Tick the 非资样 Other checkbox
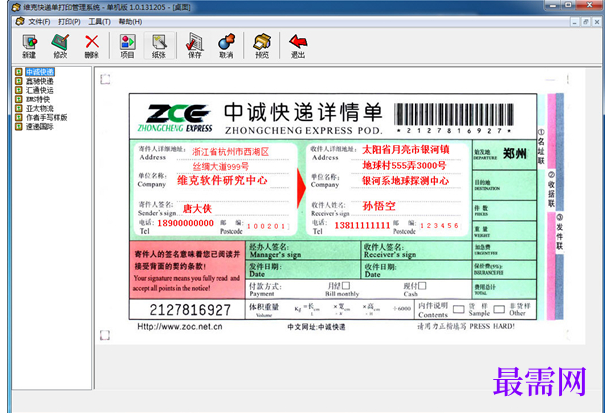 tap(499, 309)
